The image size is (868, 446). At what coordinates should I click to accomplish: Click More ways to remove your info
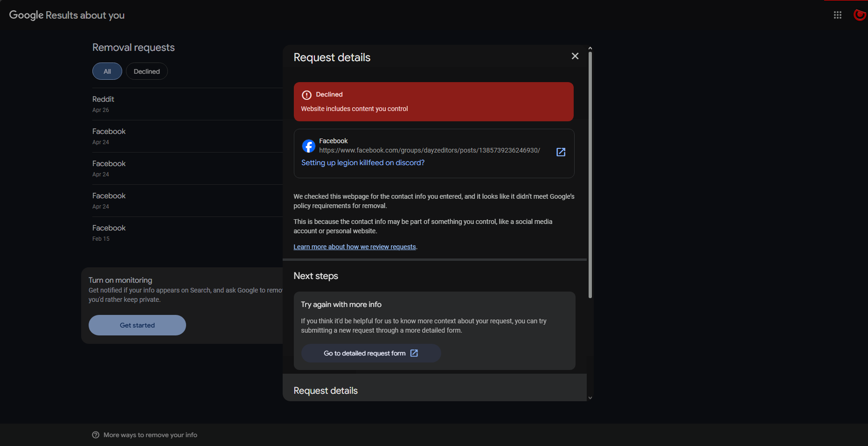tap(150, 435)
